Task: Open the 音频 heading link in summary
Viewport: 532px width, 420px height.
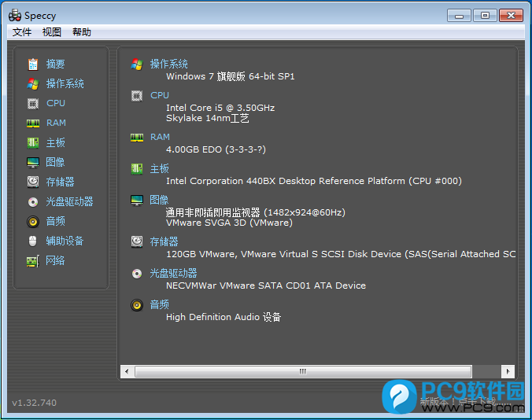Action: 159,304
